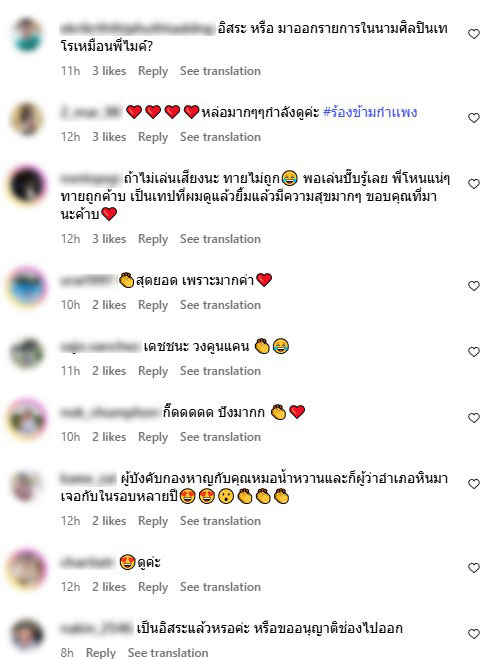Heart the ดูค่ะ comment
The width and height of the screenshot is (491, 659).
tap(474, 568)
